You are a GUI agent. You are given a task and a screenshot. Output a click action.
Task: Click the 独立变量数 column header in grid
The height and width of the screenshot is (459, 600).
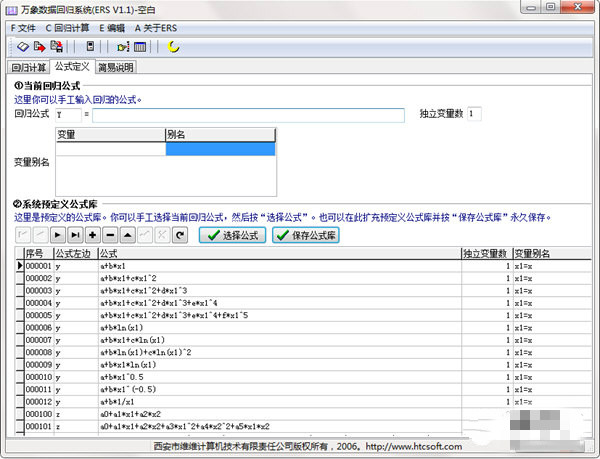pyautogui.click(x=487, y=253)
